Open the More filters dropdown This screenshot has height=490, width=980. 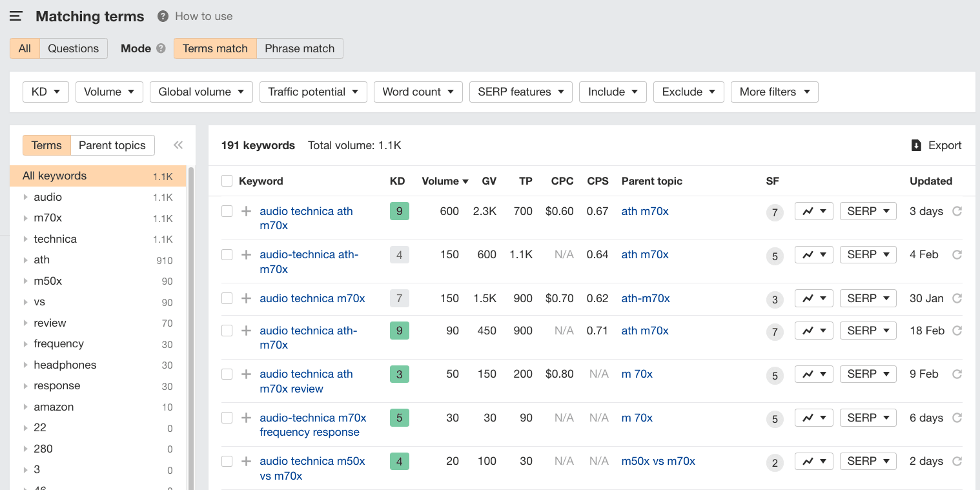[x=775, y=92]
